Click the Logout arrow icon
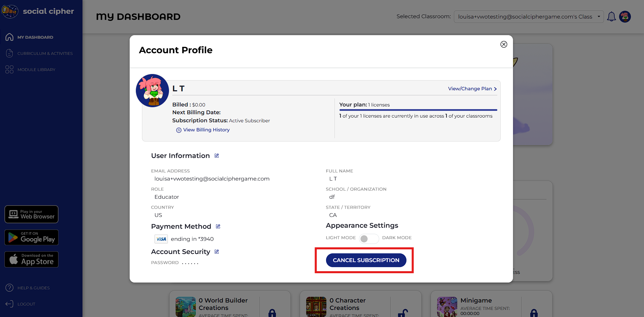Viewport: 644px width, 317px height. [x=9, y=304]
